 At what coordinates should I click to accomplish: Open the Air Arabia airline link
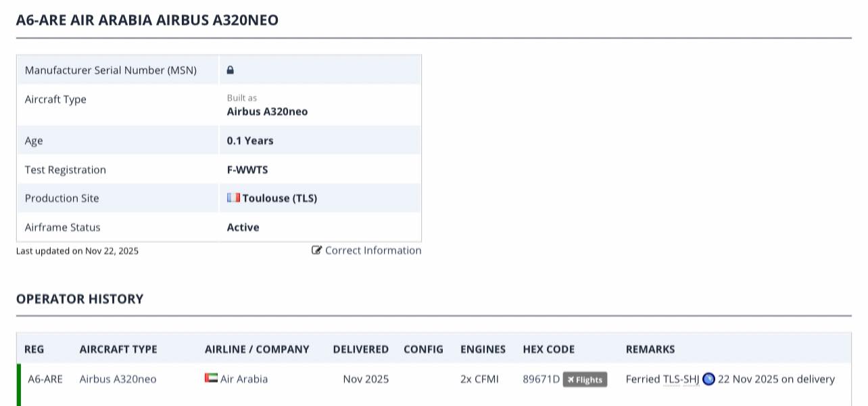[x=243, y=379]
